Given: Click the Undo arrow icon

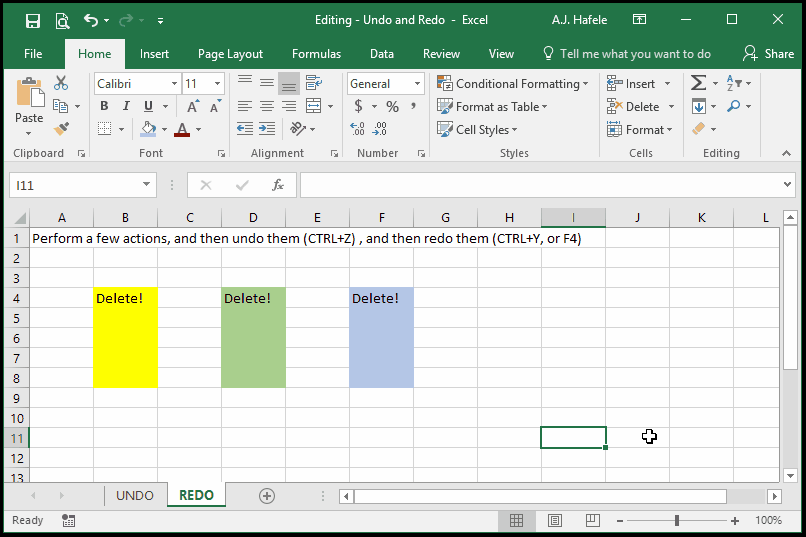Looking at the screenshot, I should pos(91,21).
